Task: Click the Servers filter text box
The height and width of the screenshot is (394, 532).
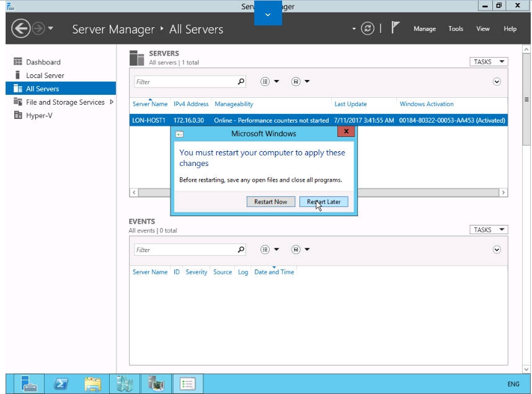Action: (186, 82)
